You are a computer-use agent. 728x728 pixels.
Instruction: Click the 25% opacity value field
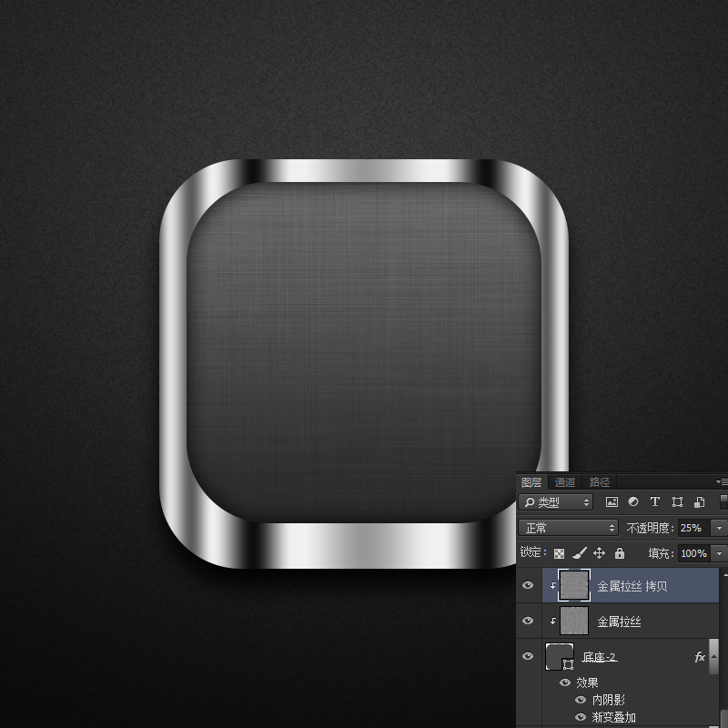coord(694,528)
